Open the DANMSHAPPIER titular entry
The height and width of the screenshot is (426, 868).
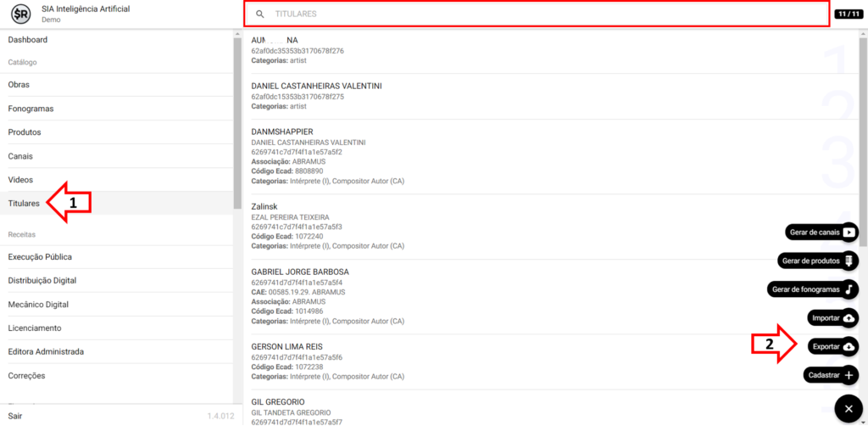coord(282,132)
